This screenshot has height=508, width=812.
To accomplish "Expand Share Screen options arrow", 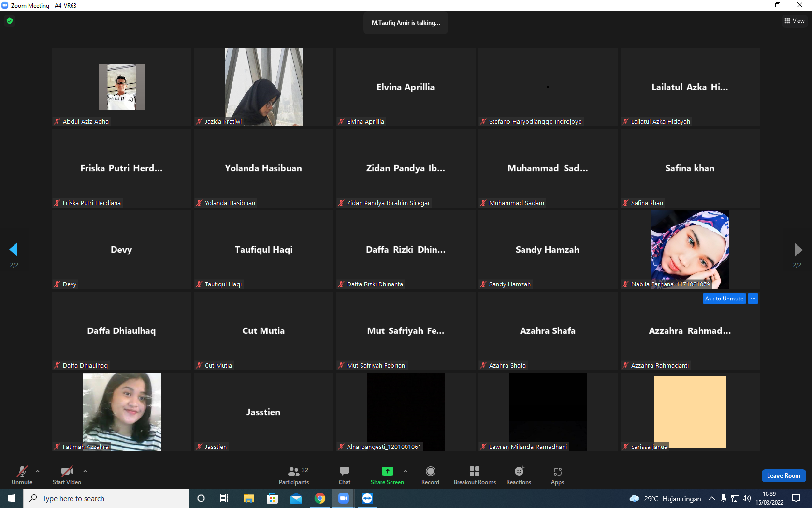I will pos(406,471).
